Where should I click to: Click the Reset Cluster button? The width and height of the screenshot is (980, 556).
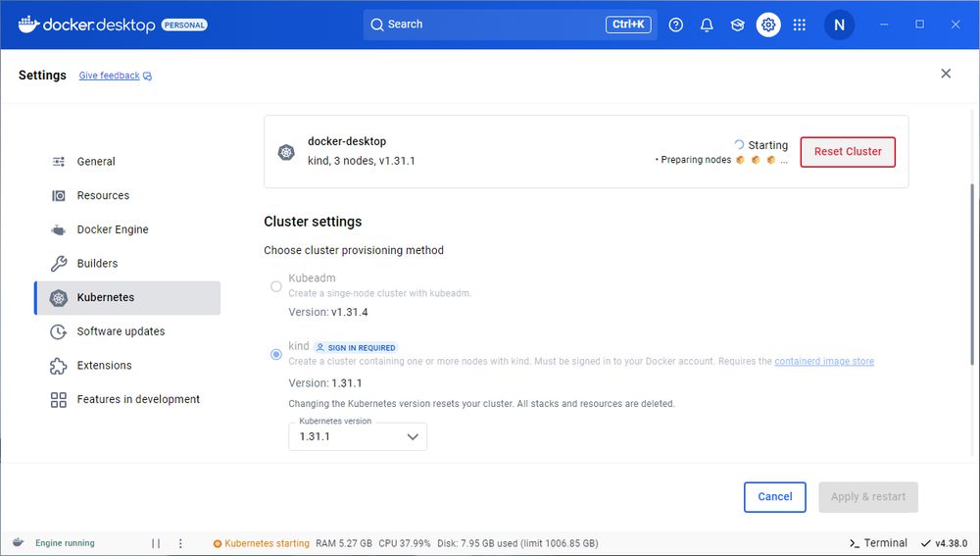(848, 152)
